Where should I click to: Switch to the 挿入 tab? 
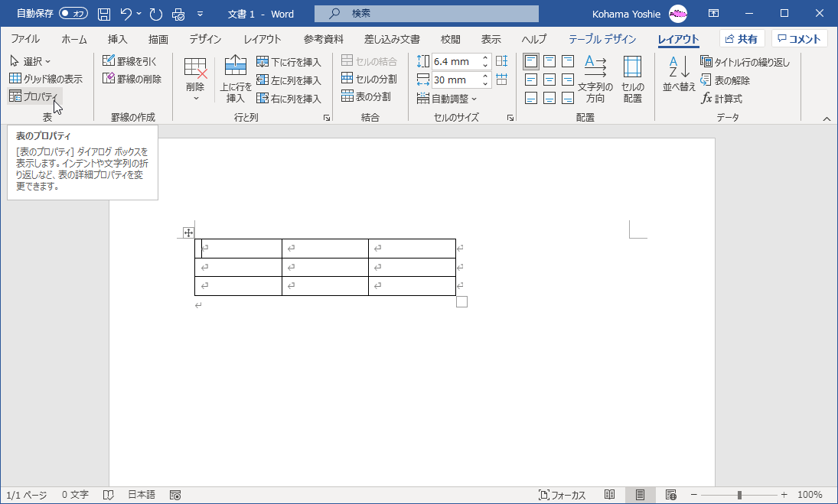click(x=117, y=39)
